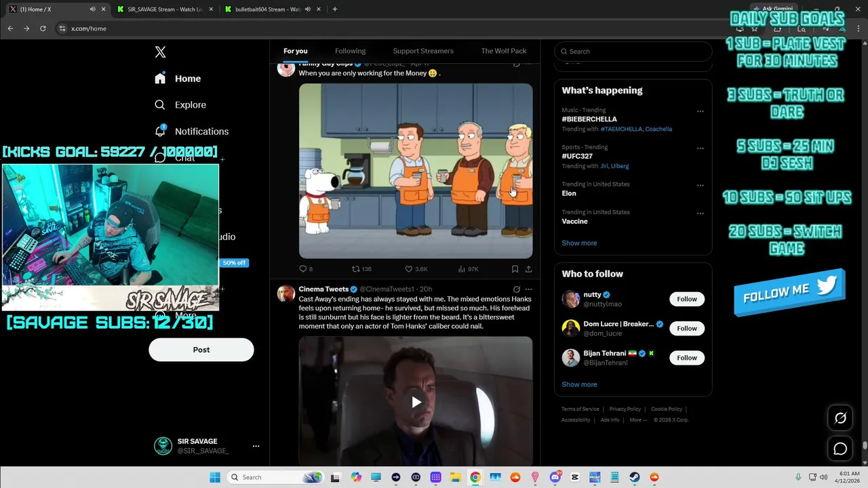Click the X logo in sidebar
The image size is (868, 488).
[160, 52]
